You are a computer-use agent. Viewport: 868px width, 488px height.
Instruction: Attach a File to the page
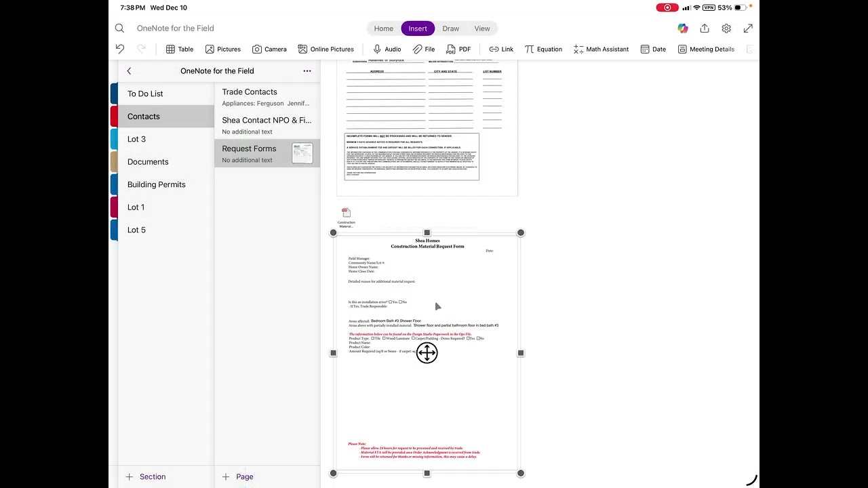tap(424, 49)
